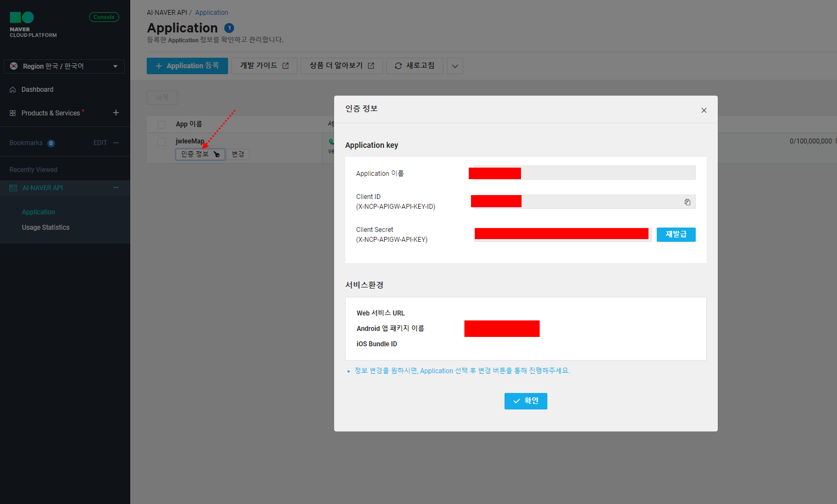The height and width of the screenshot is (504, 837).
Task: Close the 인증 정보 dialog
Action: (704, 110)
